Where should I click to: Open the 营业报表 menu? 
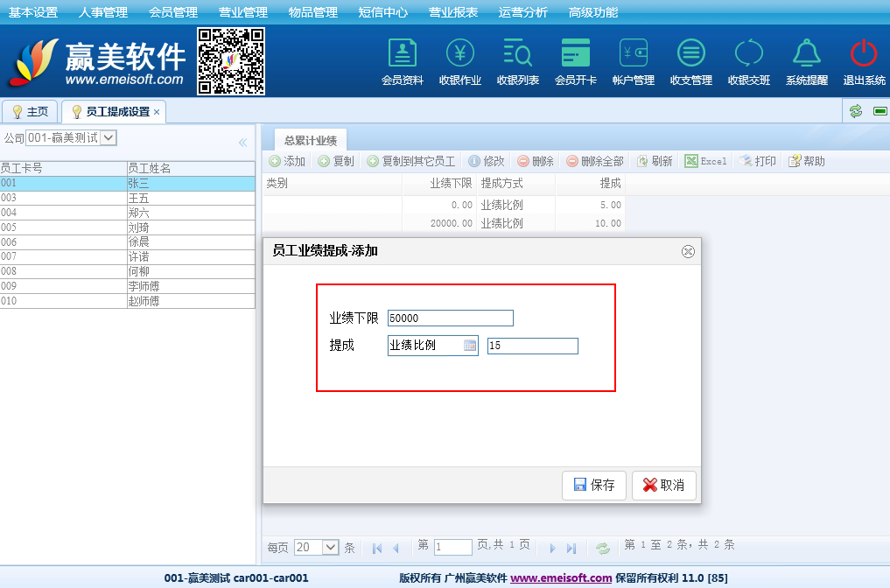[x=453, y=12]
